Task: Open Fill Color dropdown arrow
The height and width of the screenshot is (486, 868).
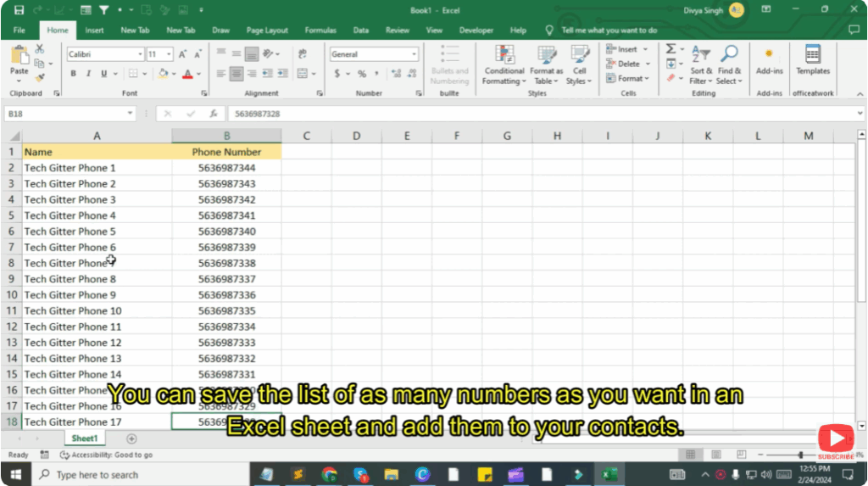Action: [174, 73]
